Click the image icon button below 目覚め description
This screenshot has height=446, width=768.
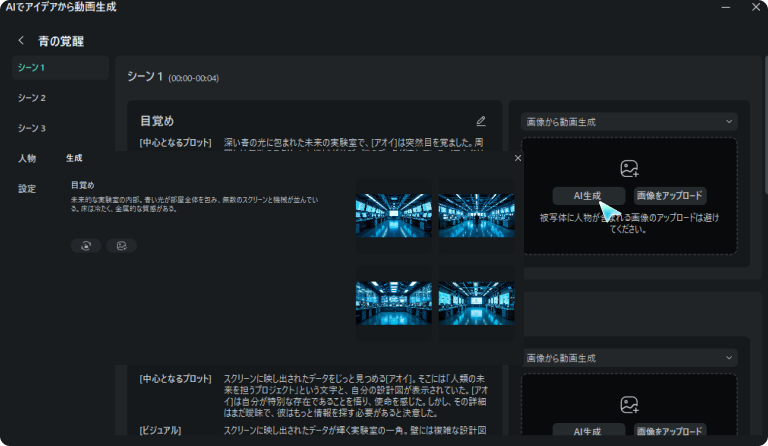pyautogui.click(x=121, y=246)
